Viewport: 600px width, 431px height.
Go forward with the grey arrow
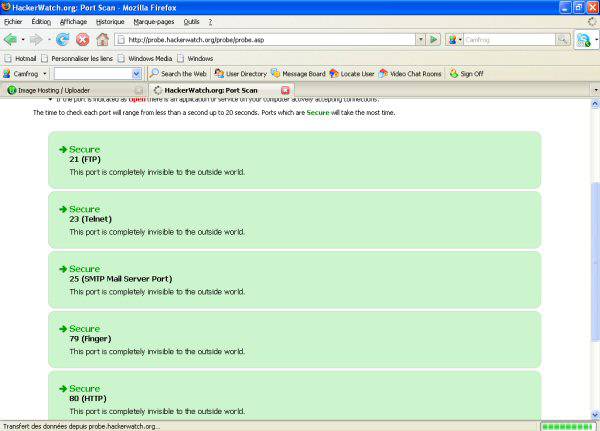tap(36, 39)
